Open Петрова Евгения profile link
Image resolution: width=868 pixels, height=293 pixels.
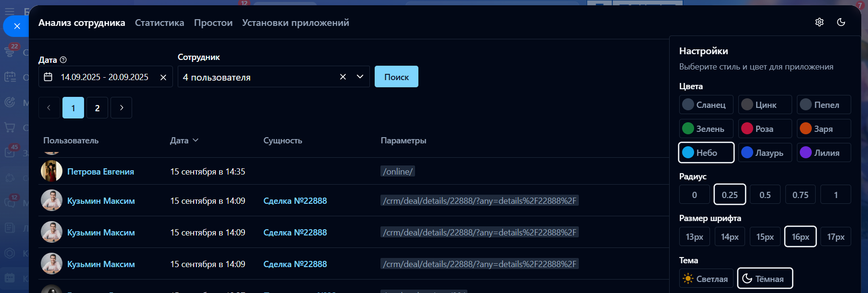point(100,172)
